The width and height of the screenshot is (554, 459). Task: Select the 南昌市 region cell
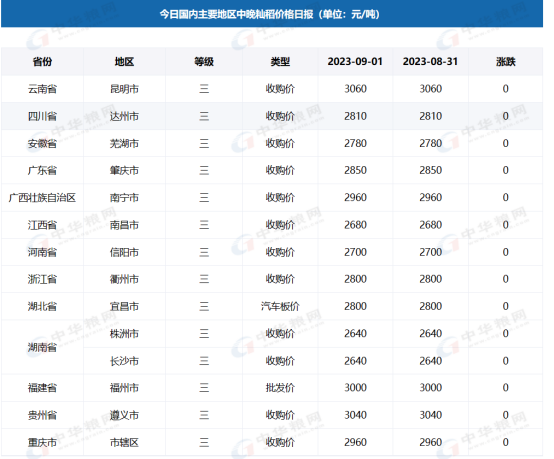tap(124, 225)
